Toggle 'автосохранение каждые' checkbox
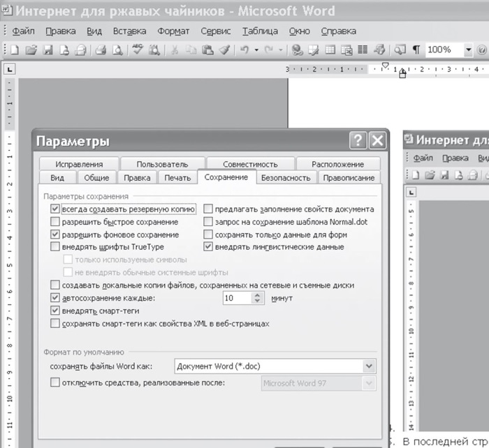The height and width of the screenshot is (448, 489). 56,298
